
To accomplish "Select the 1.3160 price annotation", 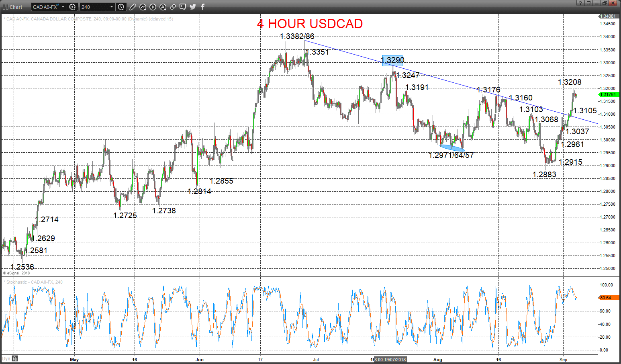I will coord(521,98).
